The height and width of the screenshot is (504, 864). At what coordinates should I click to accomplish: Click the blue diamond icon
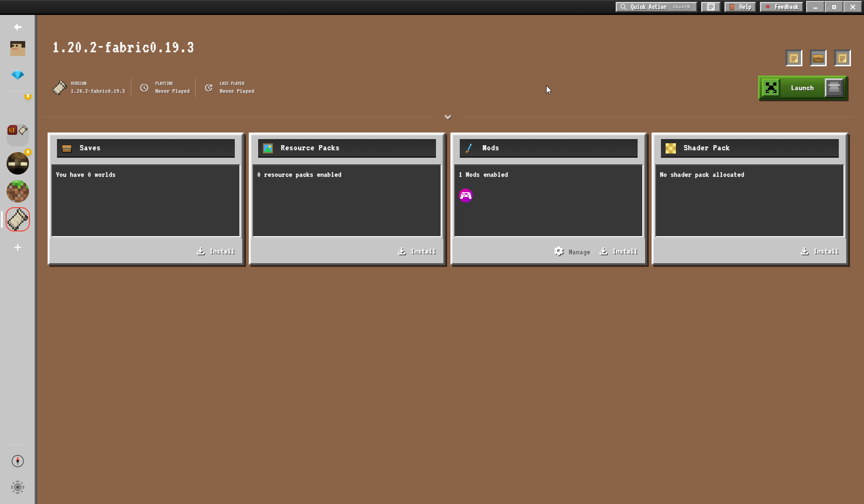(x=18, y=75)
